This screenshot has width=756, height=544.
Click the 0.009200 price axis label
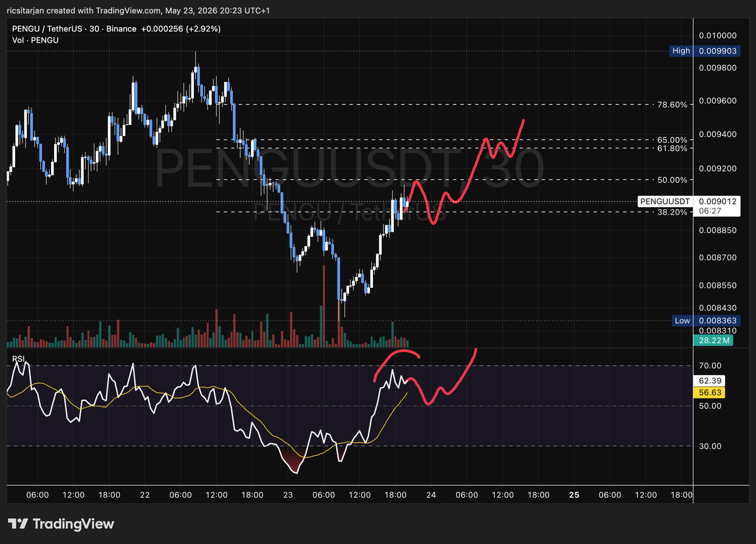(x=718, y=169)
